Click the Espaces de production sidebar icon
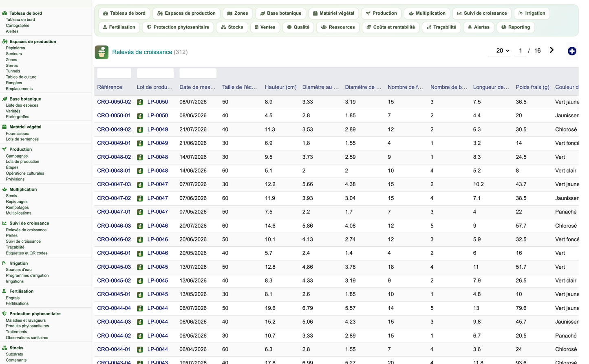This screenshot has width=589, height=364. click(x=4, y=42)
